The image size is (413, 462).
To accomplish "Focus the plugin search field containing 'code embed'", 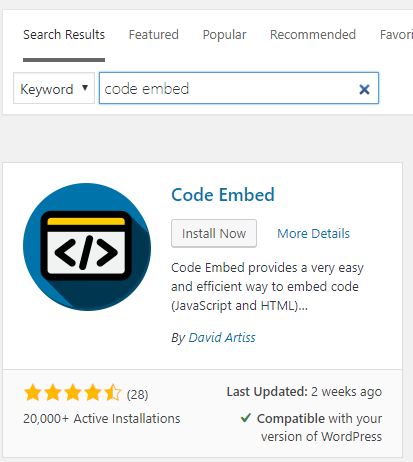I will point(239,88).
